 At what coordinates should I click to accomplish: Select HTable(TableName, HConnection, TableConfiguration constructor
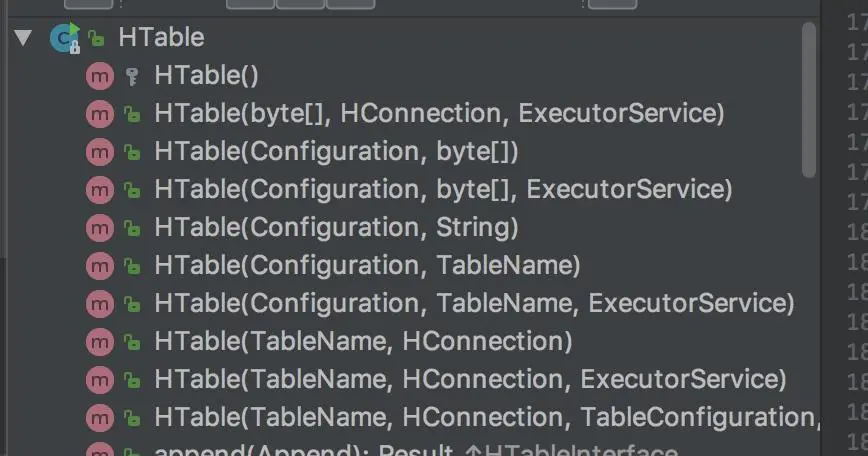[487, 418]
